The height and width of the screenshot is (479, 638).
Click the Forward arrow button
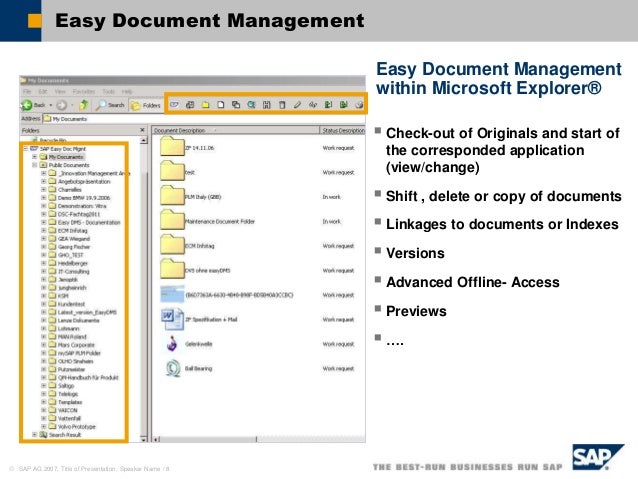62,105
